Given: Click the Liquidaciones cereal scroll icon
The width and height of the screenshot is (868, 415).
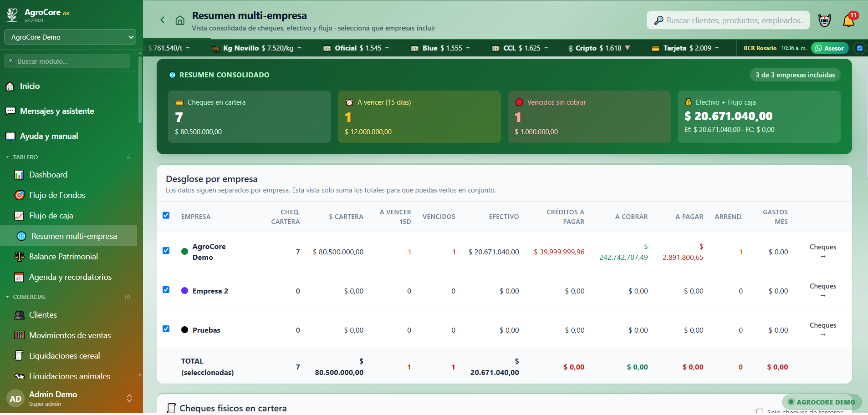Looking at the screenshot, I should pos(19,355).
